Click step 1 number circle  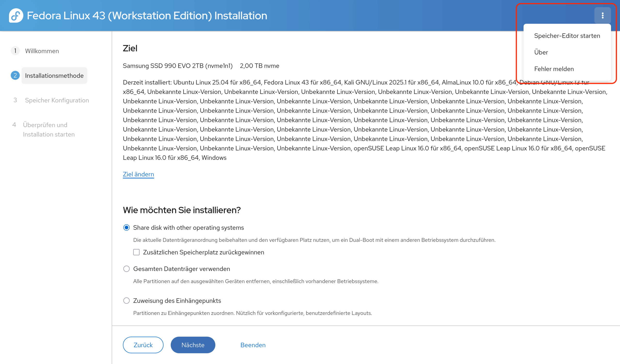15,51
